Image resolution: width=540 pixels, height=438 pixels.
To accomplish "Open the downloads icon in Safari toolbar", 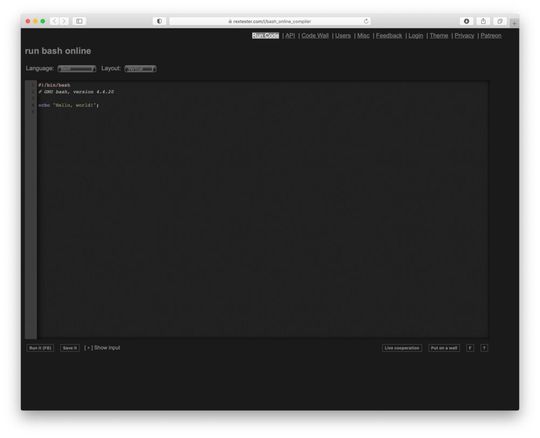I will 466,21.
